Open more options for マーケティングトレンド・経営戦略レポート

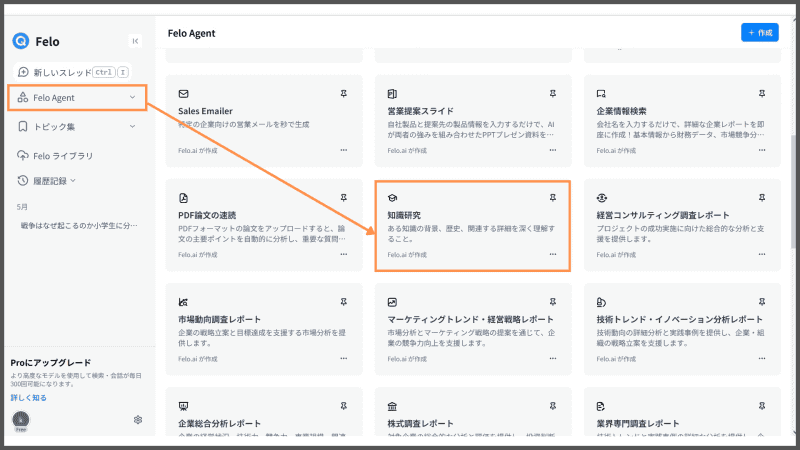click(553, 358)
